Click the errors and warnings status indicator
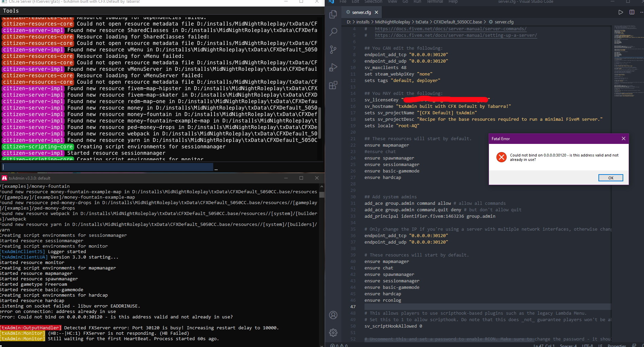Image resolution: width=644 pixels, height=347 pixels. point(339,345)
